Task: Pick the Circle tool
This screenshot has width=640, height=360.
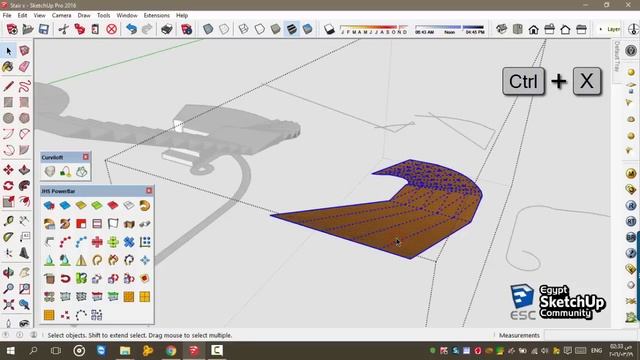Action: [x=8, y=118]
